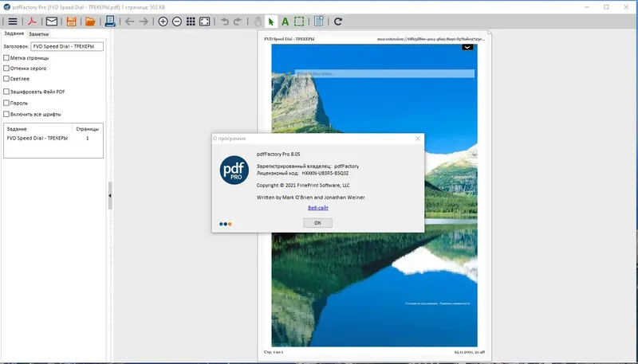Enable the Оттенки серого checkbox
The height and width of the screenshot is (364, 638).
(x=6, y=68)
